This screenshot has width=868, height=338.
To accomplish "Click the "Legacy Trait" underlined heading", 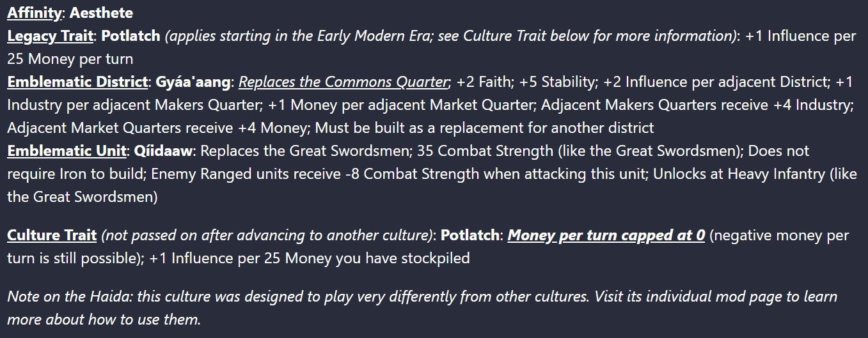I will click(x=50, y=36).
